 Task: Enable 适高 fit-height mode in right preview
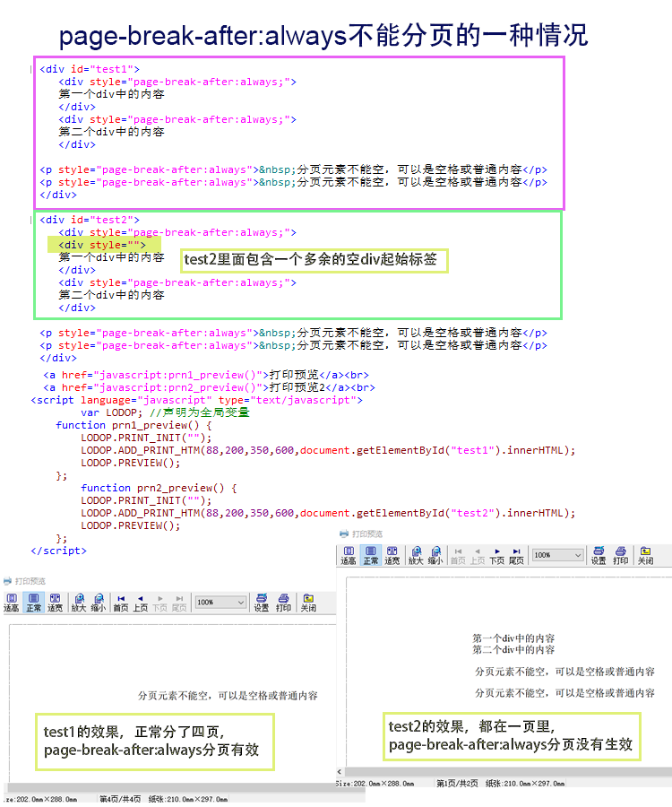pyautogui.click(x=349, y=555)
